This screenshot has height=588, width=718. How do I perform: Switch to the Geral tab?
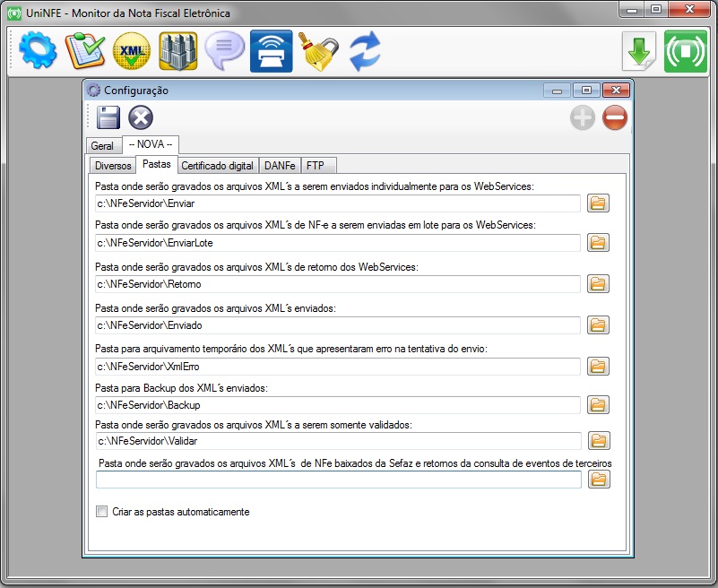(x=102, y=145)
